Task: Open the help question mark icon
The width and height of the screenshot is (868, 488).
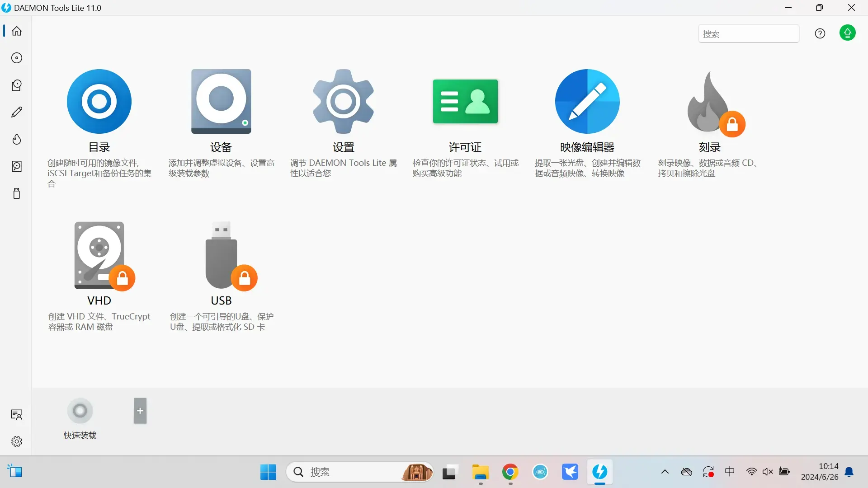Action: pos(820,33)
